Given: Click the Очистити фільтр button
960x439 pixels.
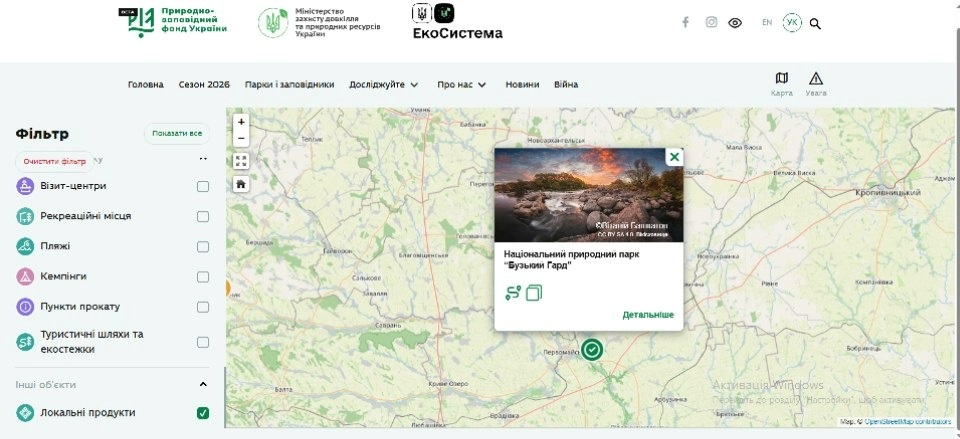Looking at the screenshot, I should pyautogui.click(x=54, y=162).
